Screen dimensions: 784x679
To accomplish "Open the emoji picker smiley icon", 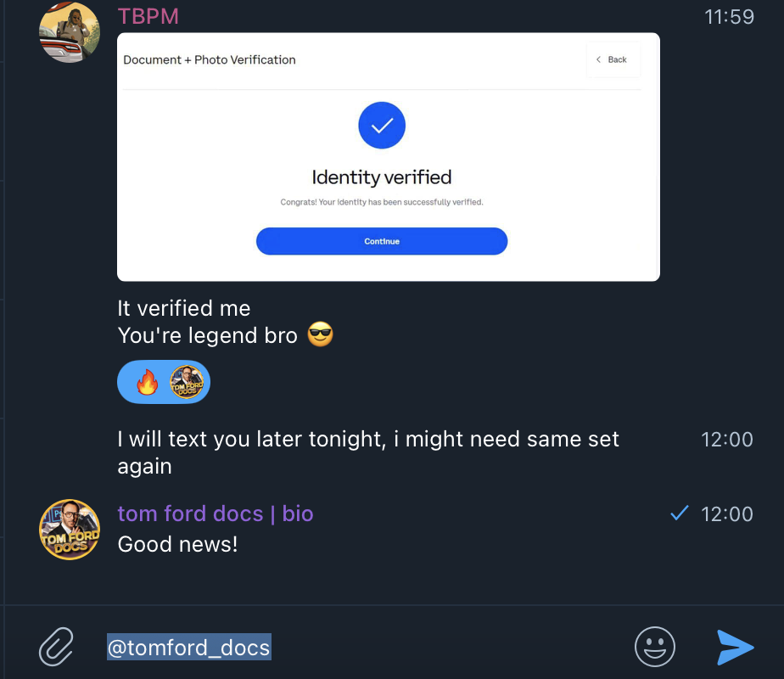I will click(655, 647).
